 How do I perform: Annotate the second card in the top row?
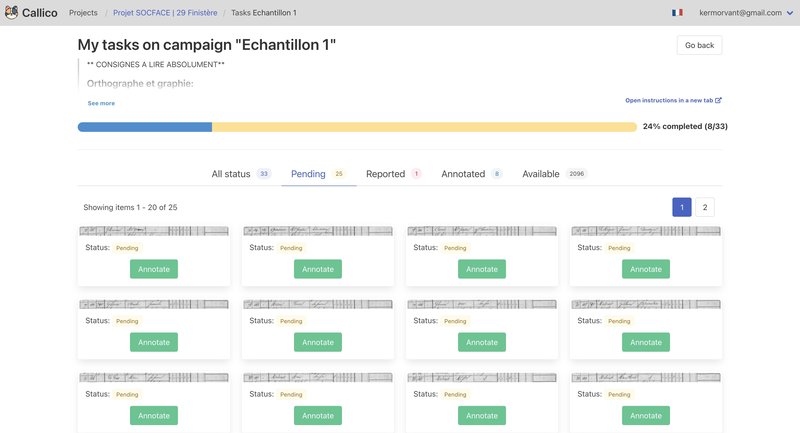318,269
